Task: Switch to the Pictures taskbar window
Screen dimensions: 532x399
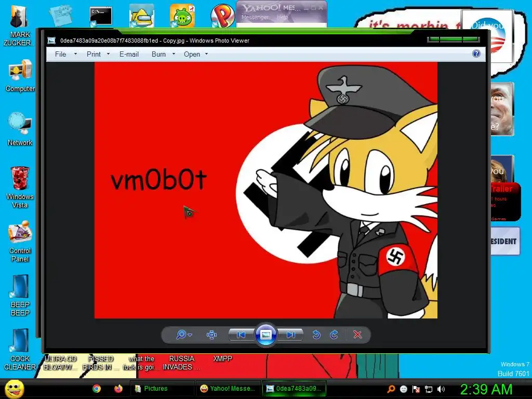Action: coord(162,389)
